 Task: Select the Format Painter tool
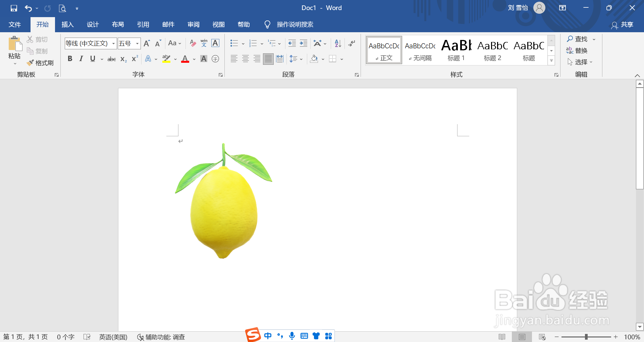40,62
